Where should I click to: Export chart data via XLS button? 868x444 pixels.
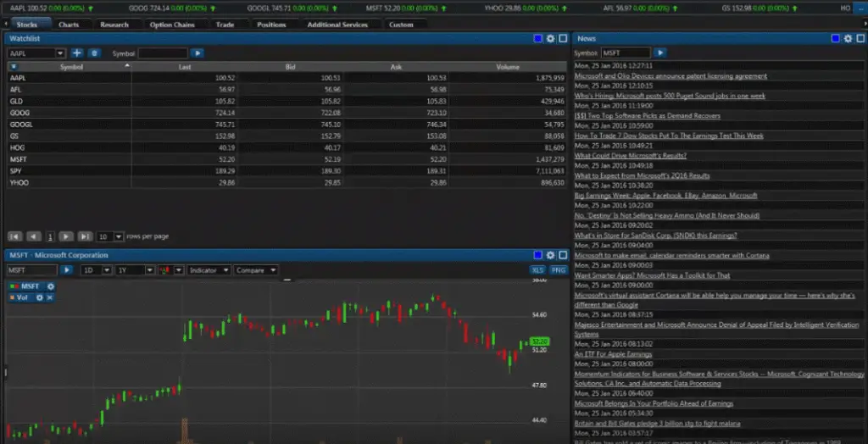point(537,270)
